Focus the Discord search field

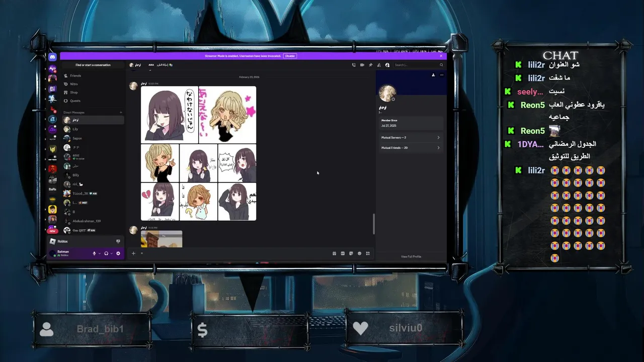click(419, 65)
